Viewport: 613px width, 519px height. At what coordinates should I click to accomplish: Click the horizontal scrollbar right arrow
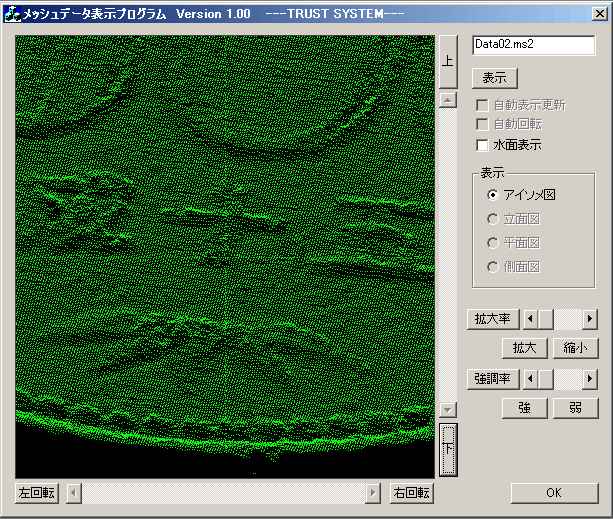tap(373, 492)
